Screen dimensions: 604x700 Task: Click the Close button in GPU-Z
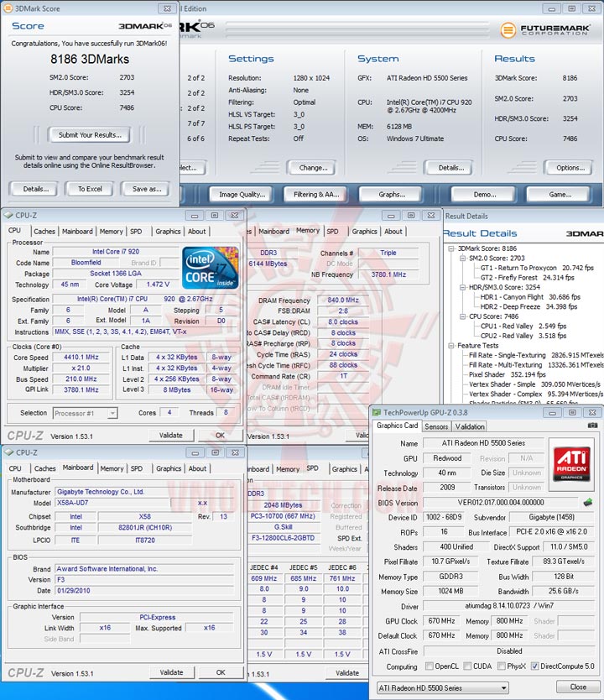pos(578,687)
